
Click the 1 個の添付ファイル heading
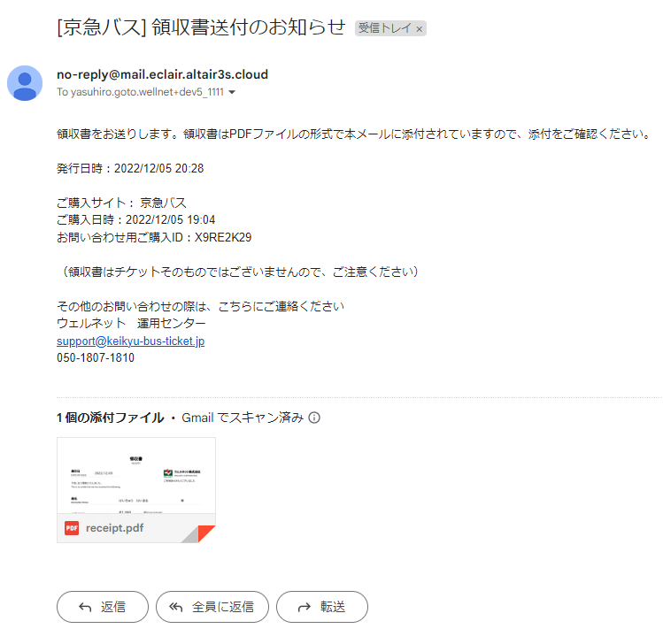(x=111, y=418)
